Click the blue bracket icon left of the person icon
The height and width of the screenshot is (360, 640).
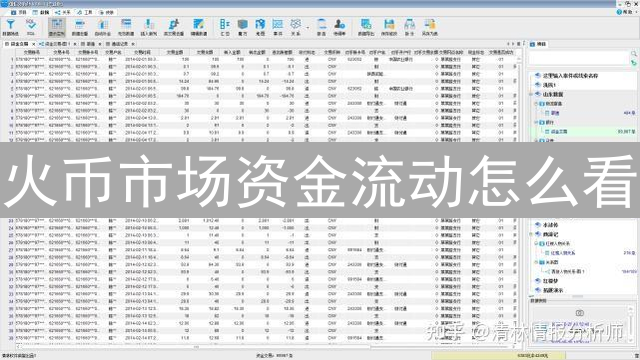[x=322, y=27]
